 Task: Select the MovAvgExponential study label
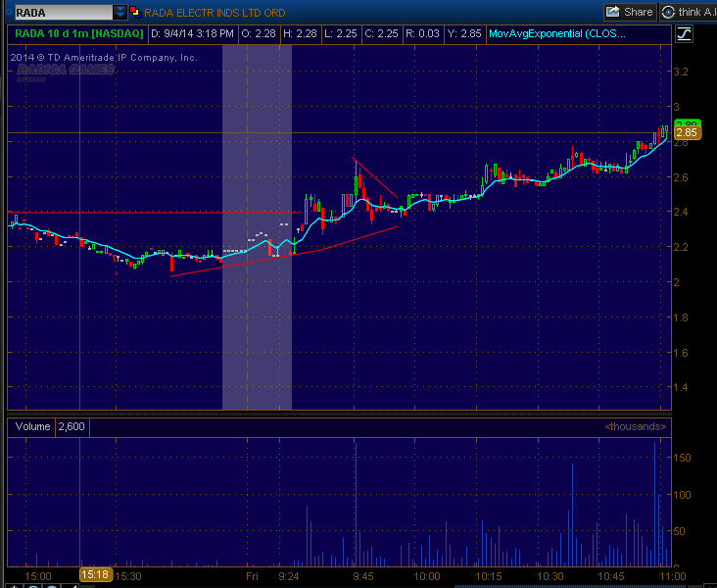[x=557, y=34]
